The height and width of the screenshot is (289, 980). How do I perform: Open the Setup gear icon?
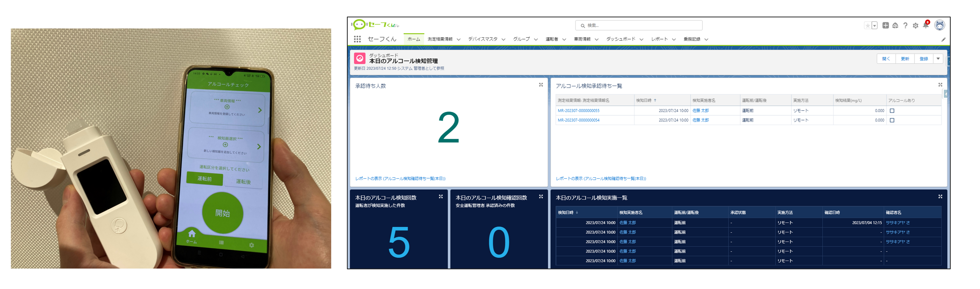pos(915,25)
